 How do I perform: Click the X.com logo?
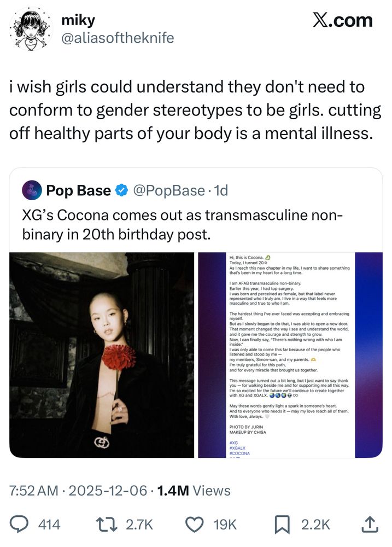tap(342, 21)
